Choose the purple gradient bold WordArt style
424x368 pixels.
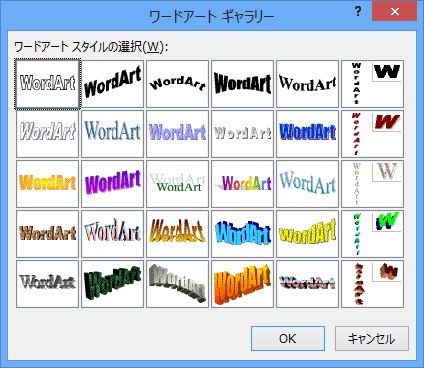177,134
